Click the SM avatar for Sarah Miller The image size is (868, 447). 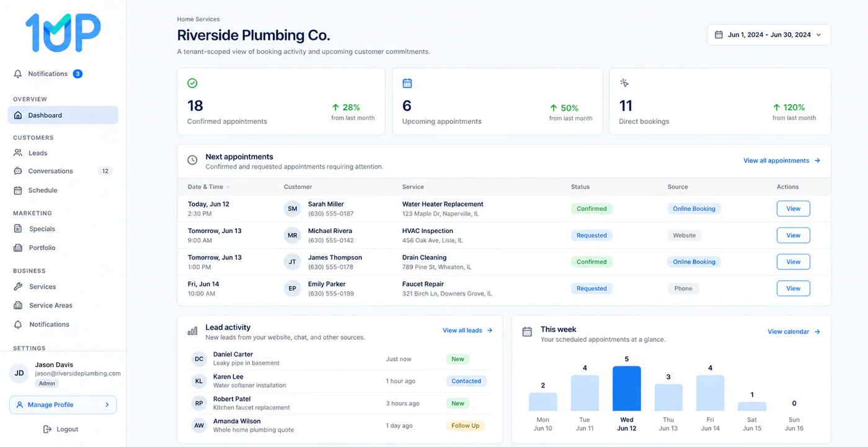tap(293, 209)
